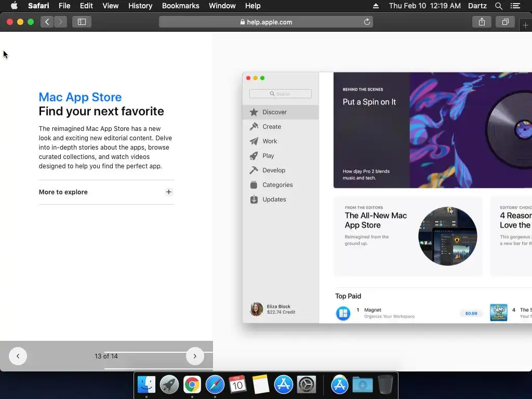
Task: Open the Safari menu
Action: click(38, 6)
